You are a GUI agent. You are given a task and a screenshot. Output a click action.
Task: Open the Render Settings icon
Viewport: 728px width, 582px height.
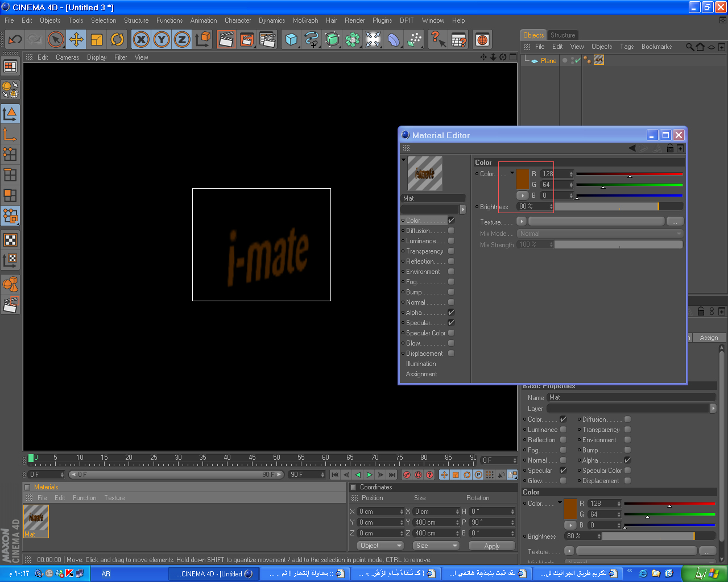267,39
